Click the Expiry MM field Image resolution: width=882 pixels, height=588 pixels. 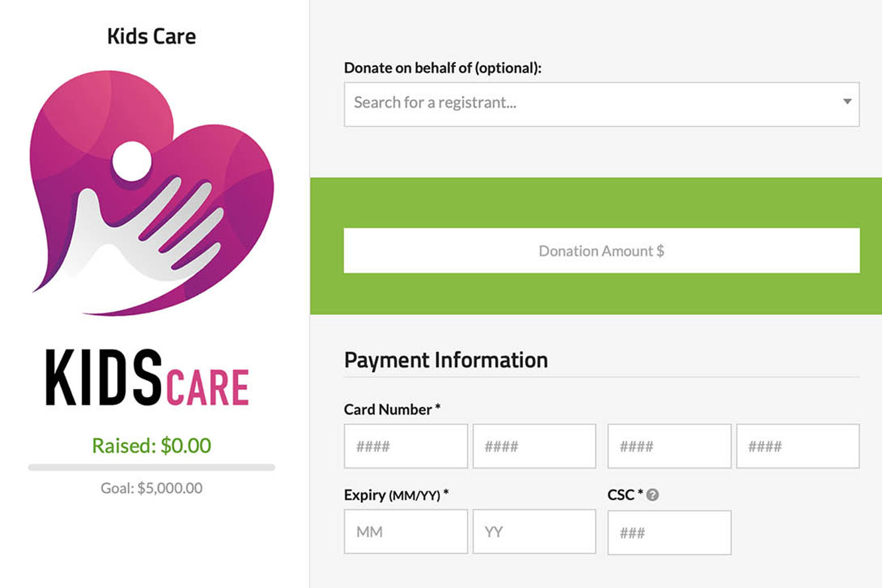pos(405,532)
